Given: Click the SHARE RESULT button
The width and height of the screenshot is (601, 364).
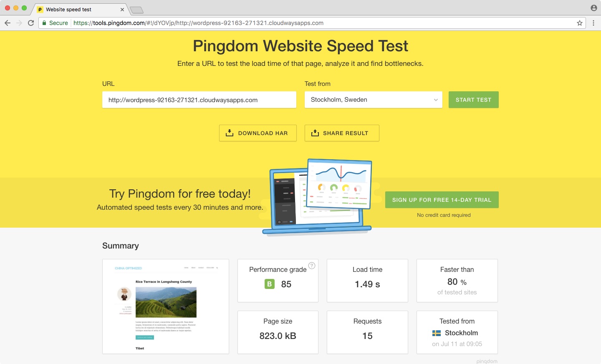Looking at the screenshot, I should (342, 133).
